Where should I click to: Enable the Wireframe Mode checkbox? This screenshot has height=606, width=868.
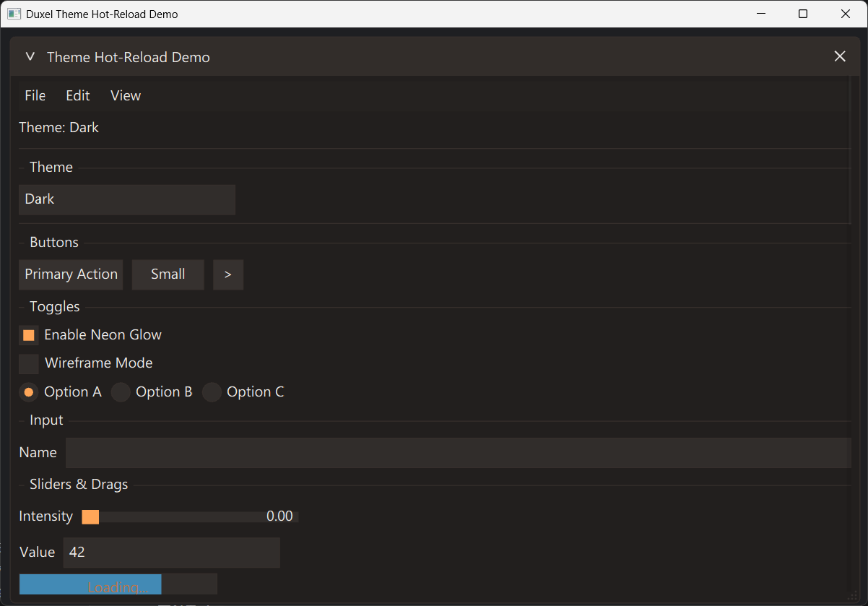point(29,363)
